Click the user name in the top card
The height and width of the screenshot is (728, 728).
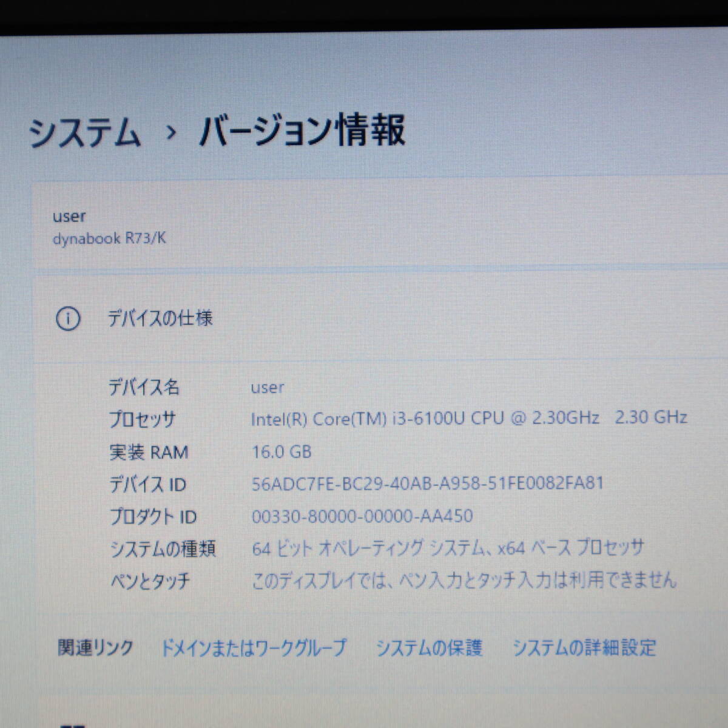click(69, 216)
